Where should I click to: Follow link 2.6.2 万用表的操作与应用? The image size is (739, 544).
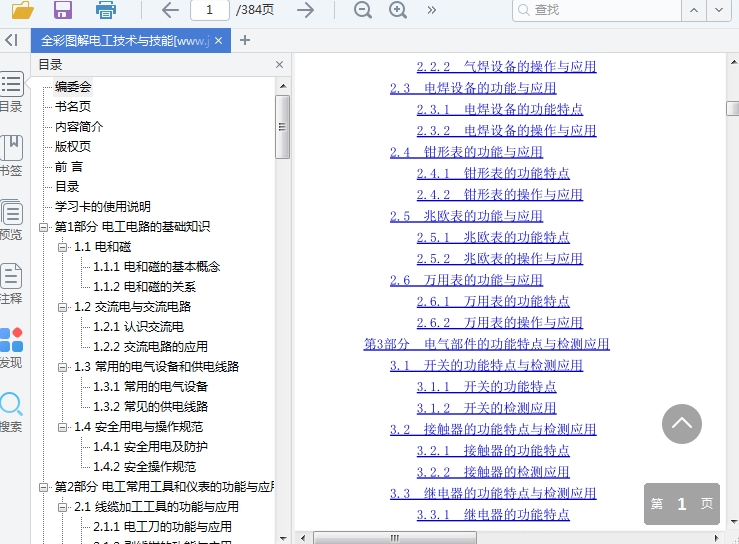coord(500,322)
